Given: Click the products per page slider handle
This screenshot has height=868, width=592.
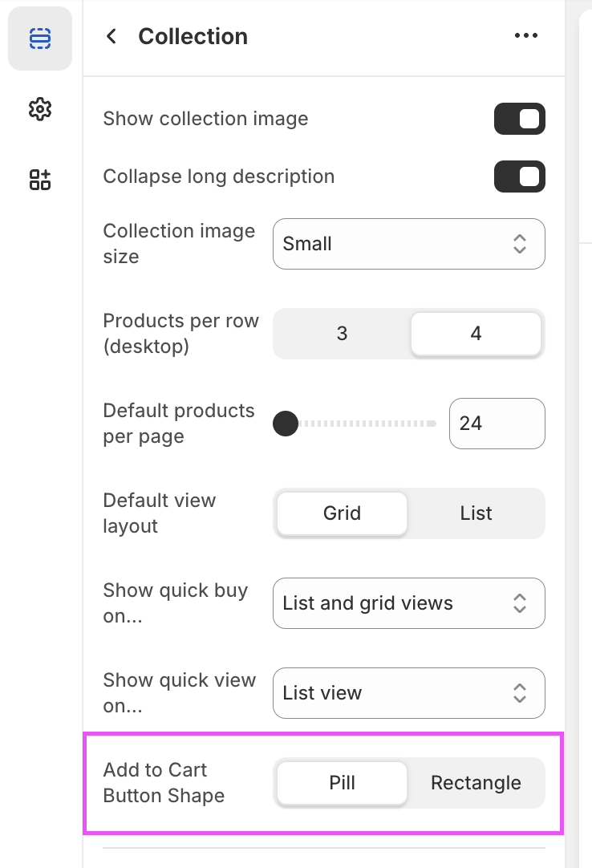Looking at the screenshot, I should pyautogui.click(x=286, y=424).
